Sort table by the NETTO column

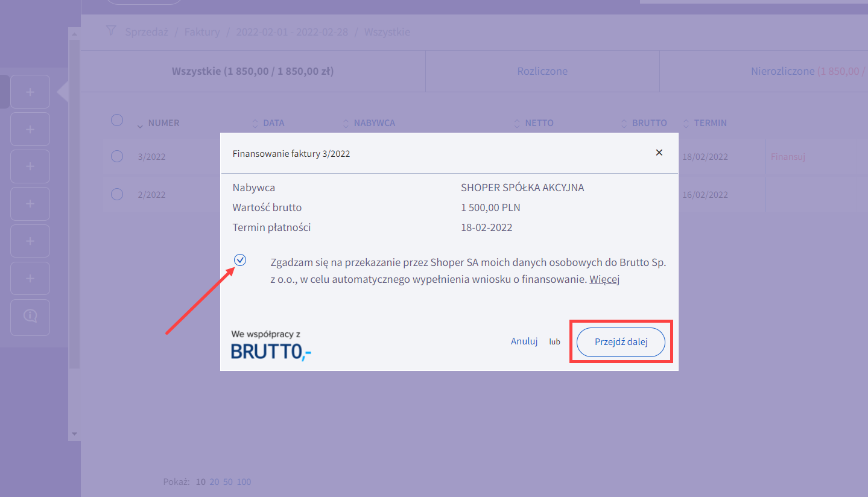click(539, 123)
